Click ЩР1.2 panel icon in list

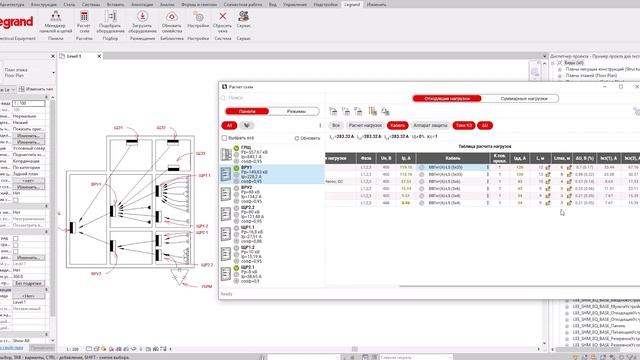(226, 254)
